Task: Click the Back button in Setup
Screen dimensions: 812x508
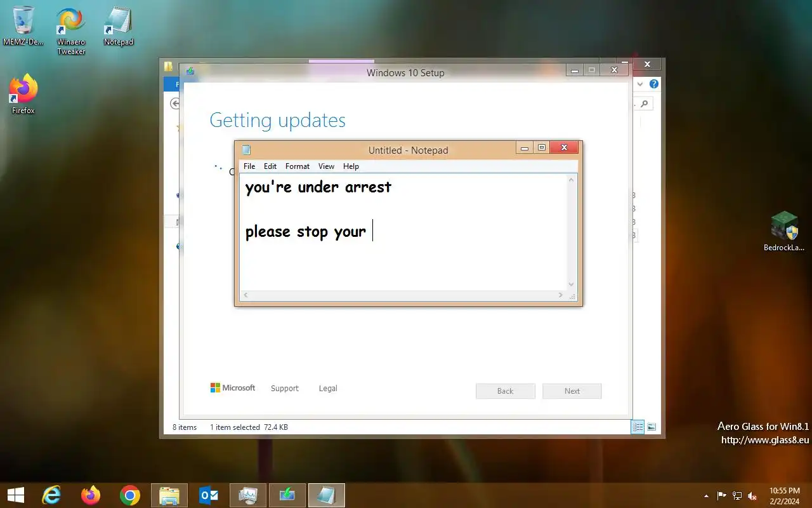Action: coord(506,391)
